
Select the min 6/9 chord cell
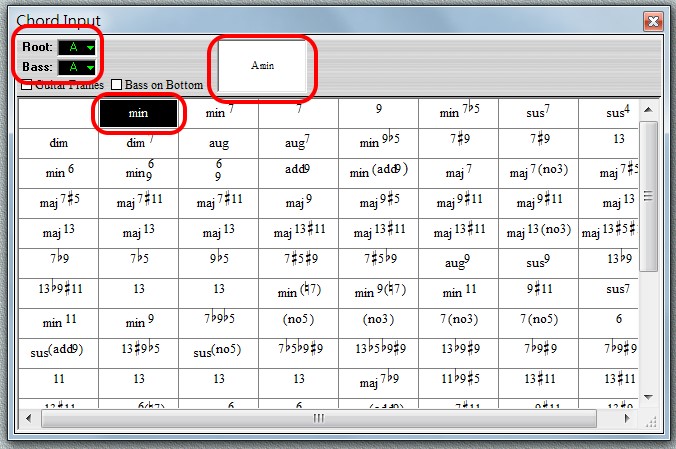click(138, 173)
